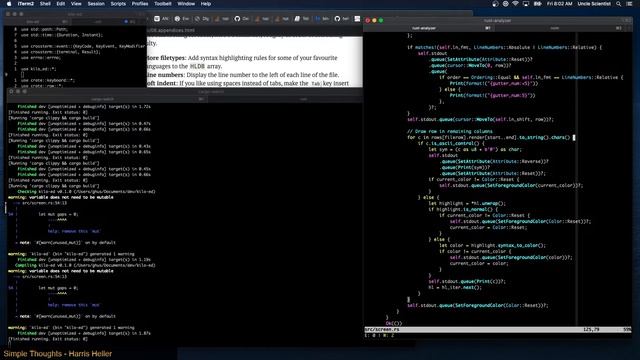Select the cargo-watch tab in bottom terminal
Image resolution: width=640 pixels, height=360 pixels.
(107, 99)
